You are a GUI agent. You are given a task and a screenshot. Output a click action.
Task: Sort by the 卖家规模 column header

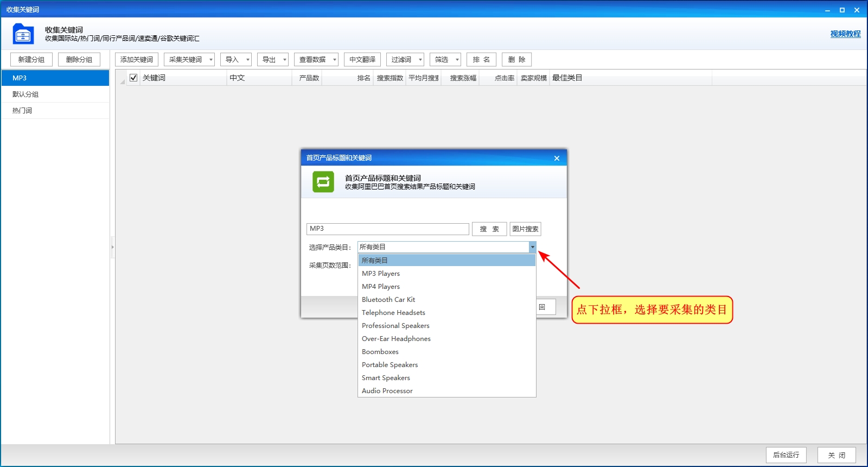click(x=533, y=78)
